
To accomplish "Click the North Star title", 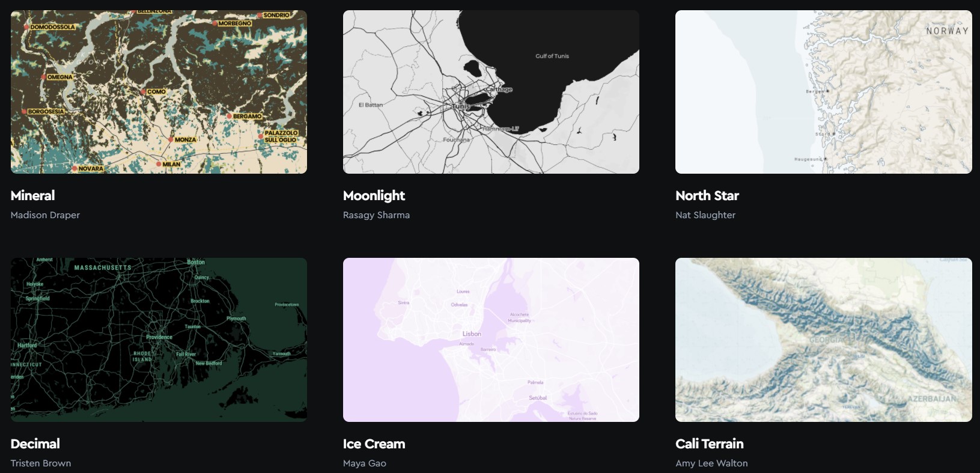I will (x=707, y=195).
